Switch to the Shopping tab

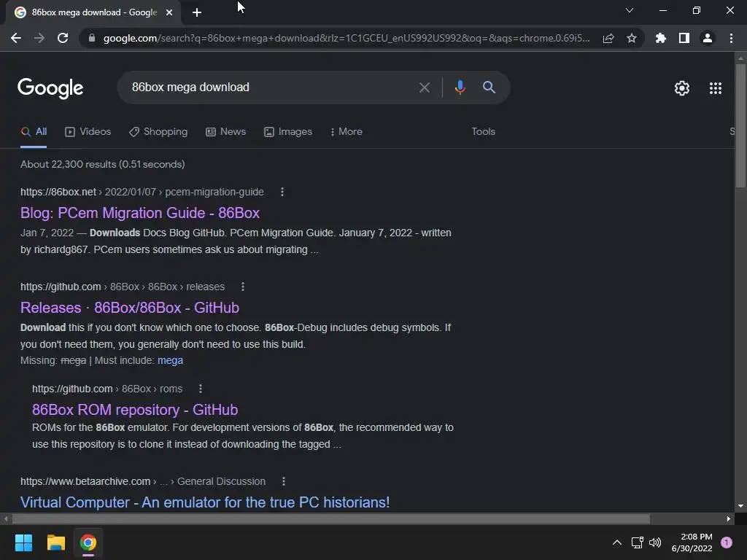click(x=158, y=132)
